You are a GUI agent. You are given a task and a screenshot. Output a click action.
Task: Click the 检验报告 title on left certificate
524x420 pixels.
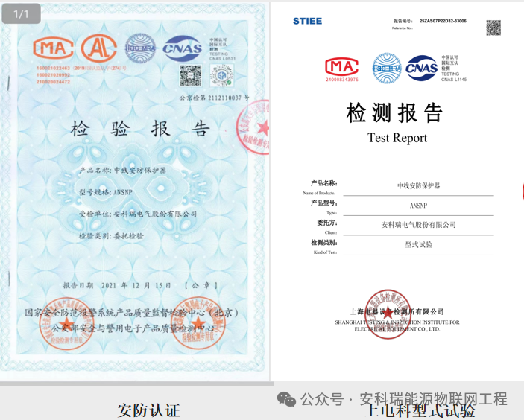pyautogui.click(x=139, y=129)
